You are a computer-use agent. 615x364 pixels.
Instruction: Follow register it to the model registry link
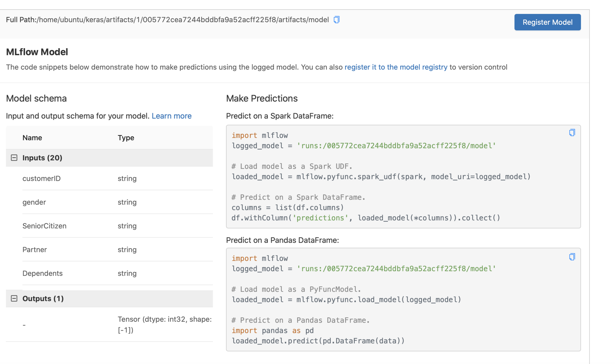[396, 67]
